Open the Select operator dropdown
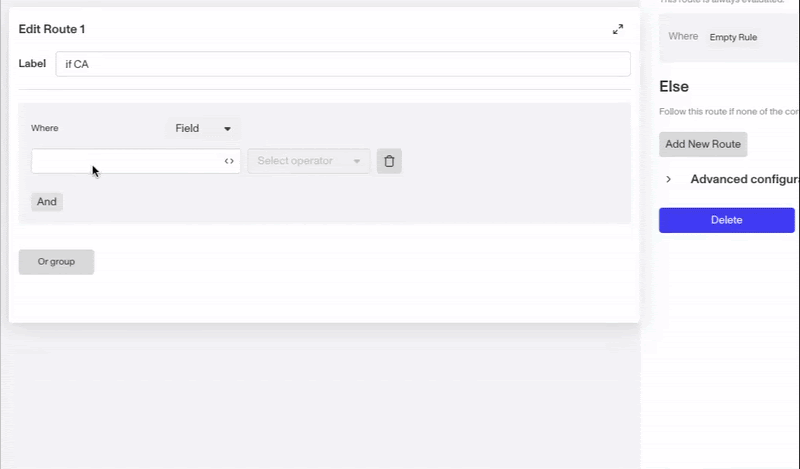 tap(309, 161)
